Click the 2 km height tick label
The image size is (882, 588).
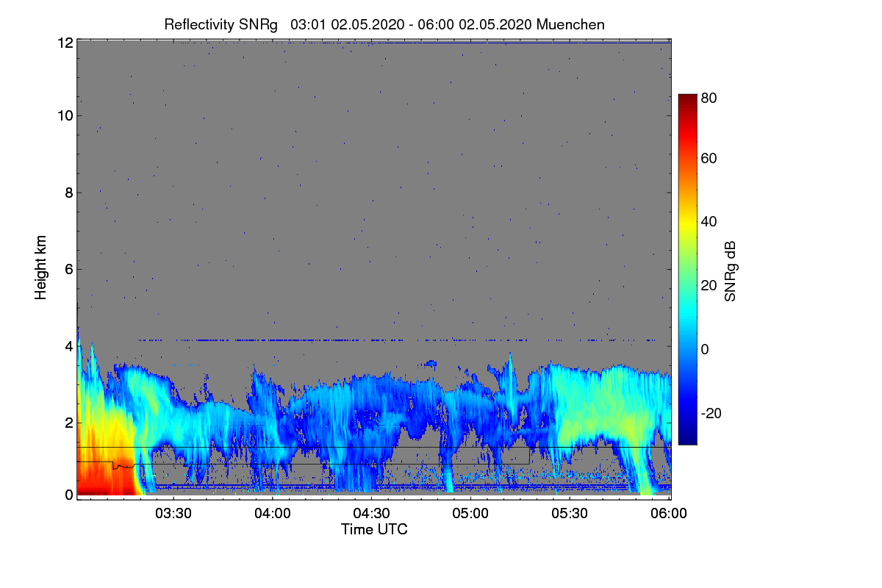(x=69, y=422)
